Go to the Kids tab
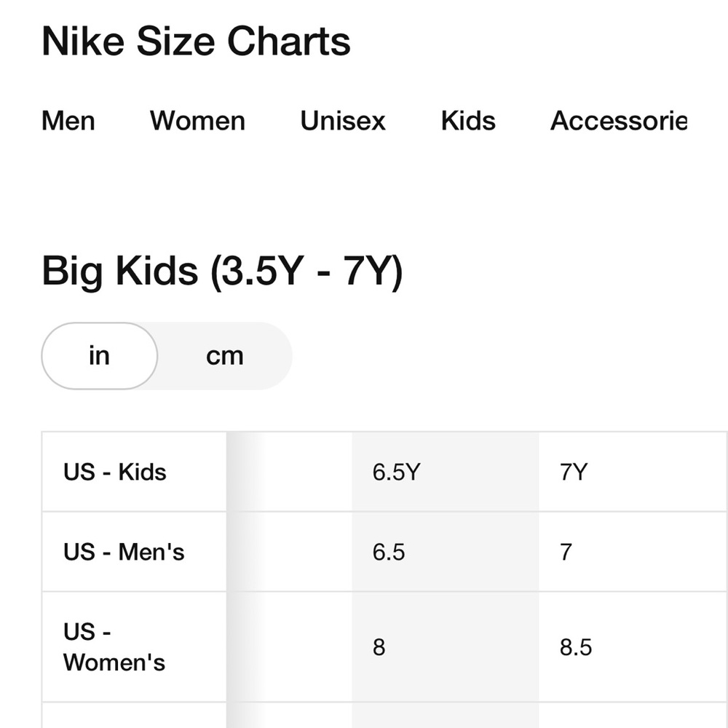The height and width of the screenshot is (728, 728). (468, 121)
